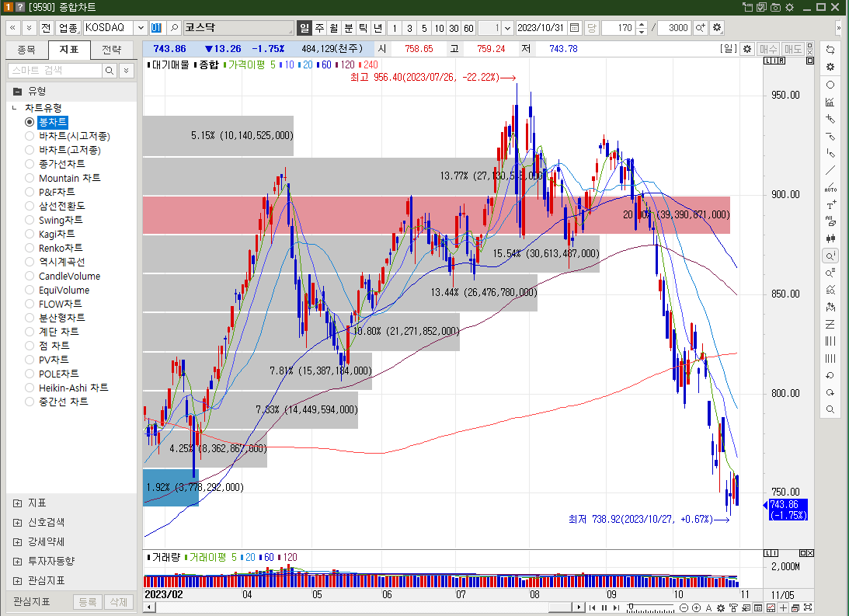Expand the 투자자동향 section
The height and width of the screenshot is (616, 849).
(x=17, y=562)
